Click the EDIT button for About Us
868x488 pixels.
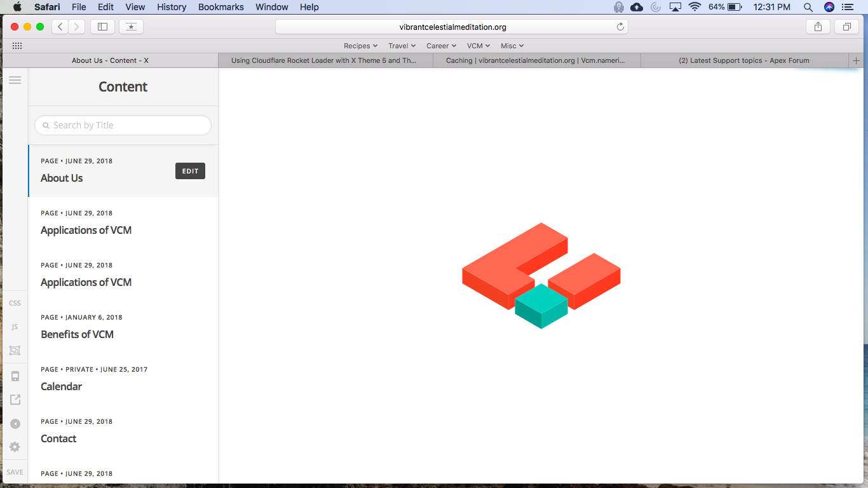coord(190,171)
